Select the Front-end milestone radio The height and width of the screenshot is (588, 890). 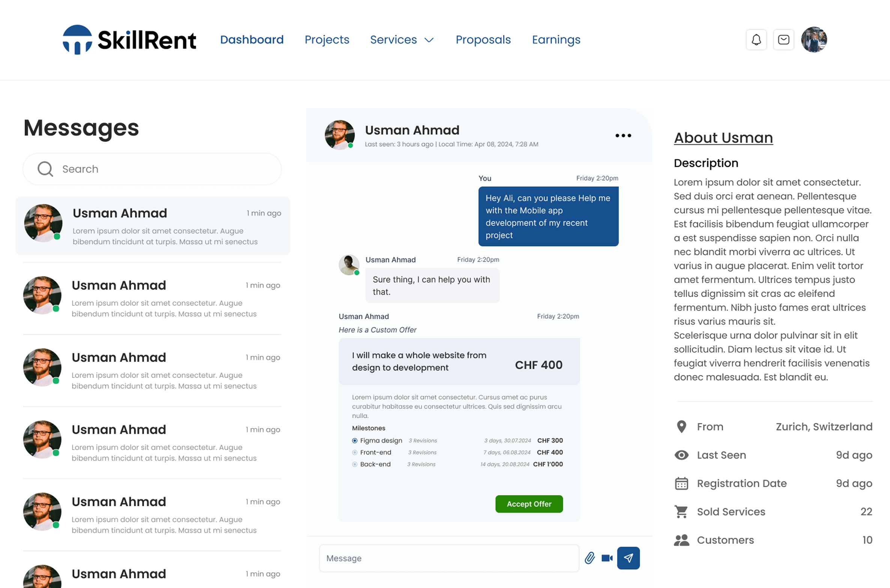click(x=355, y=453)
